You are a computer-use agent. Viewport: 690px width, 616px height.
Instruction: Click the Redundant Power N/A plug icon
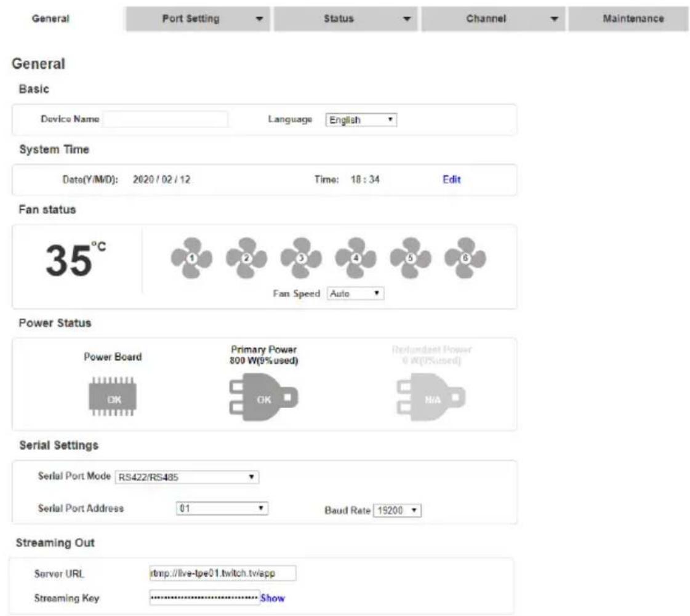(431, 397)
